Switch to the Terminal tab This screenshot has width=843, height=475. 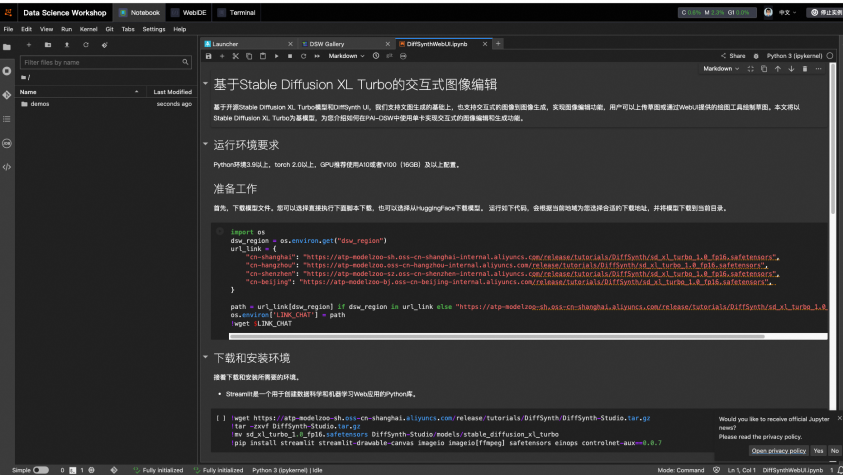tap(237, 12)
